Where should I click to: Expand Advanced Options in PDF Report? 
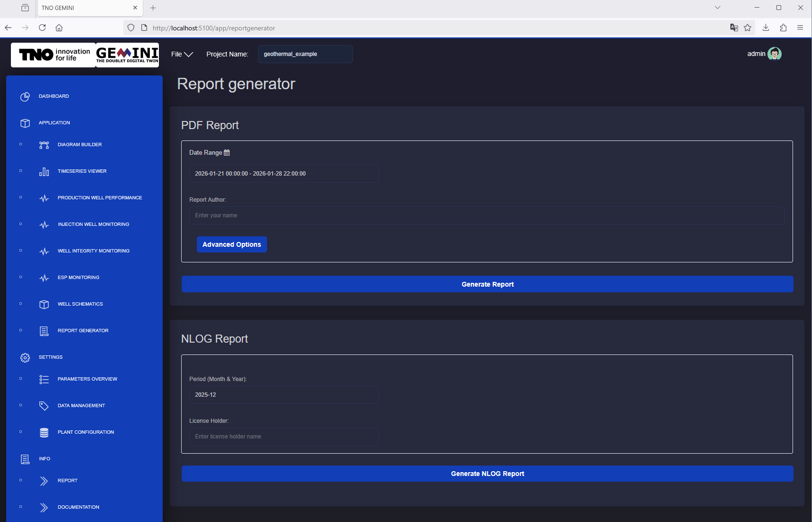pos(232,244)
